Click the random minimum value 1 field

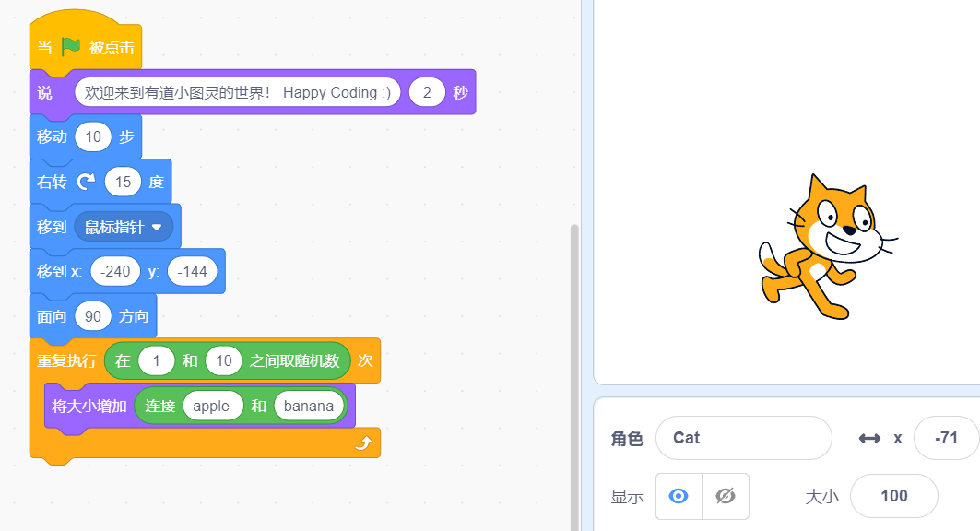click(x=156, y=360)
